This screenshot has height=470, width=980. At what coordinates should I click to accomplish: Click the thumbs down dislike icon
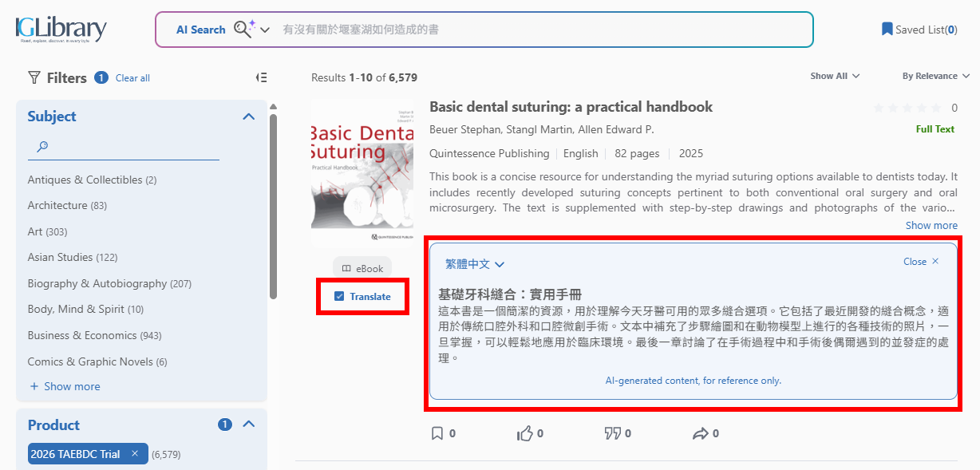tap(612, 433)
